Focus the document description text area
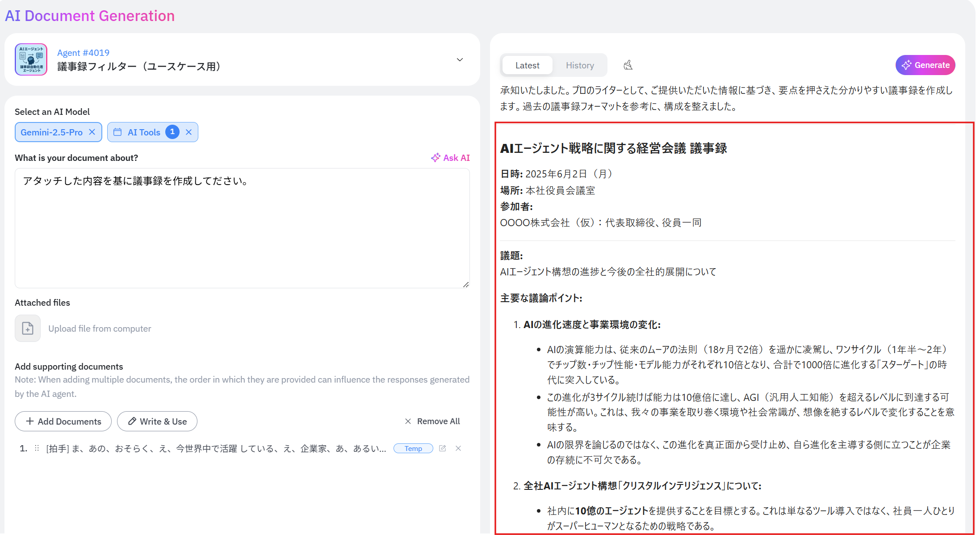The width and height of the screenshot is (980, 535). [242, 228]
